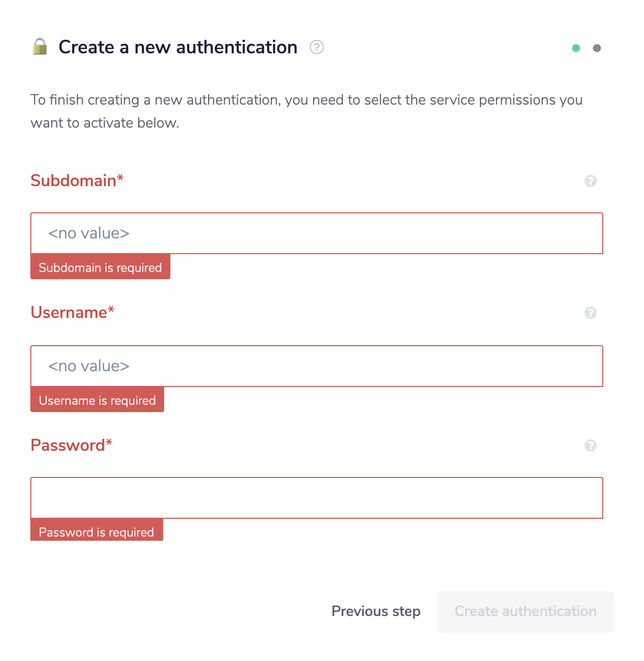The width and height of the screenshot is (644, 661).
Task: Click into the Password input box
Action: [x=317, y=498]
